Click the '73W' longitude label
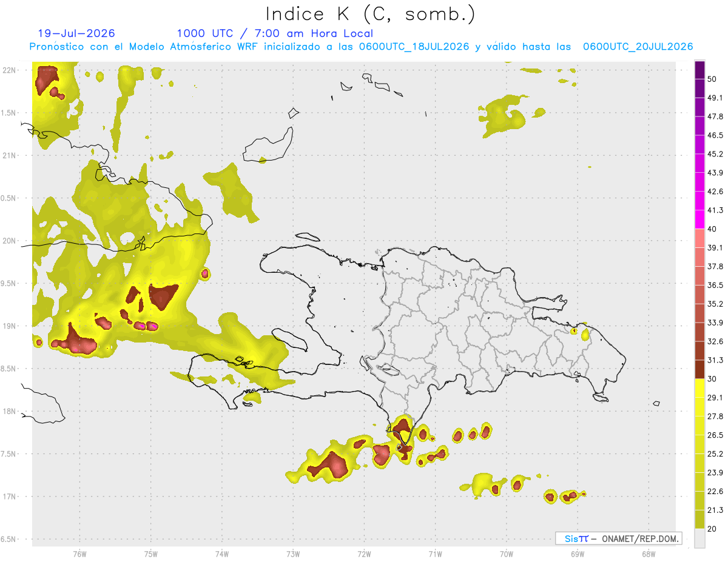This screenshot has height=562, width=728. coord(293,554)
